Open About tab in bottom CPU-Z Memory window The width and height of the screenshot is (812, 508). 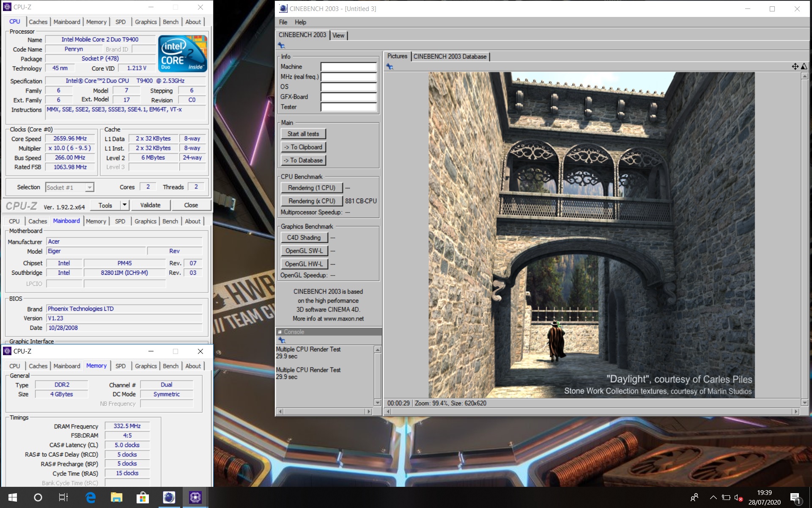point(193,366)
